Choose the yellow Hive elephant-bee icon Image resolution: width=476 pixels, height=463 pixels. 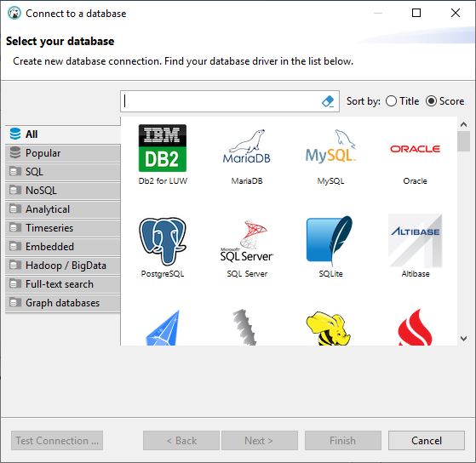coord(329,329)
